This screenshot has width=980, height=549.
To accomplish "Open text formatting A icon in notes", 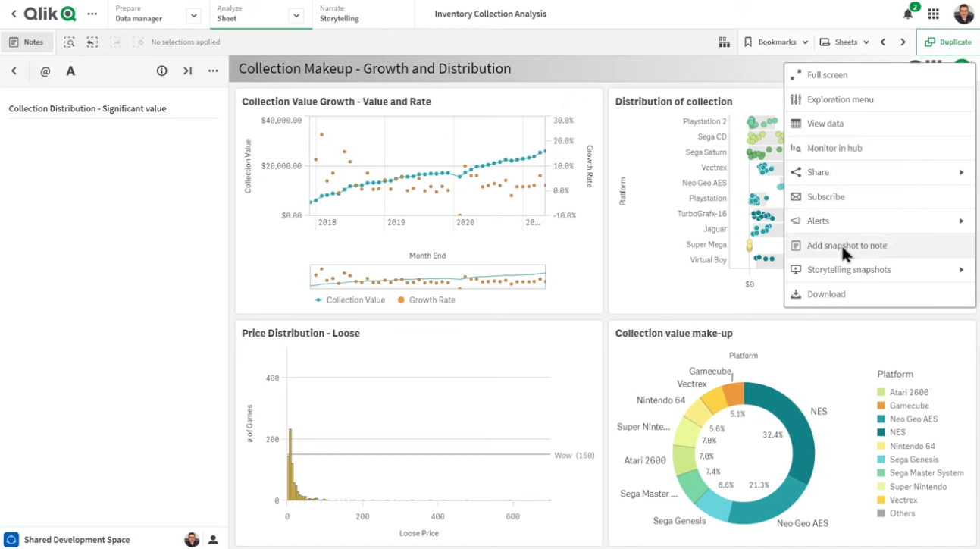I will 70,71.
